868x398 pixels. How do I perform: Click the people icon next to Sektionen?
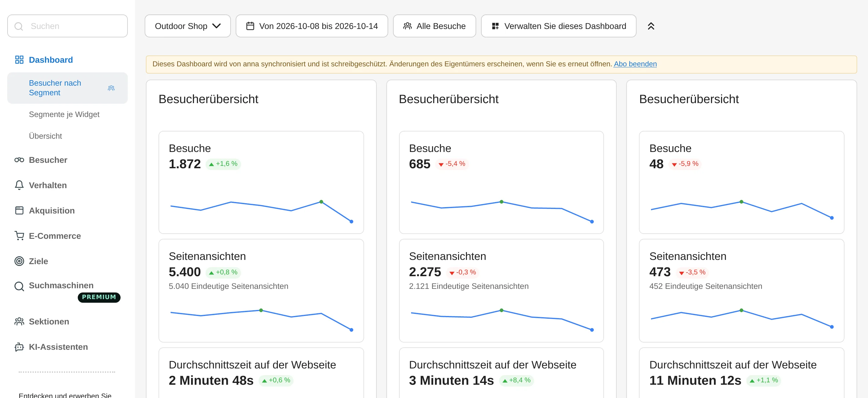(19, 321)
